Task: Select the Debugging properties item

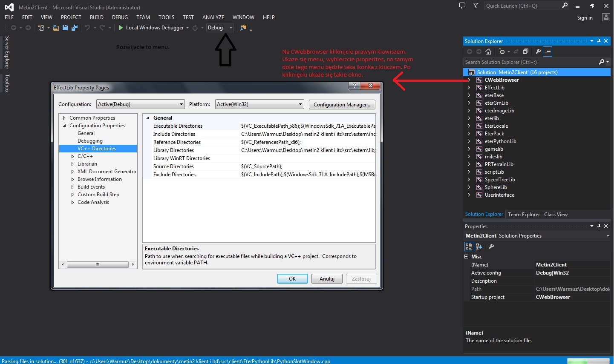Action: pyautogui.click(x=90, y=141)
